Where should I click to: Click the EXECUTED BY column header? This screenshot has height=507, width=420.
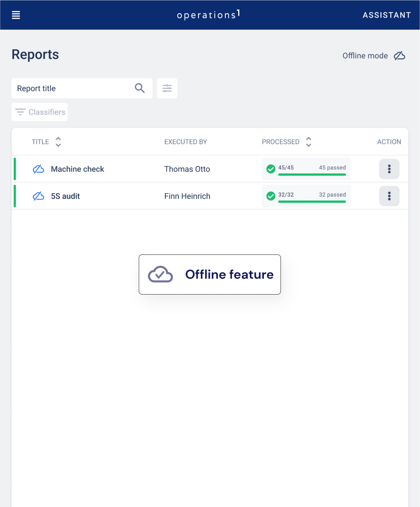[185, 142]
